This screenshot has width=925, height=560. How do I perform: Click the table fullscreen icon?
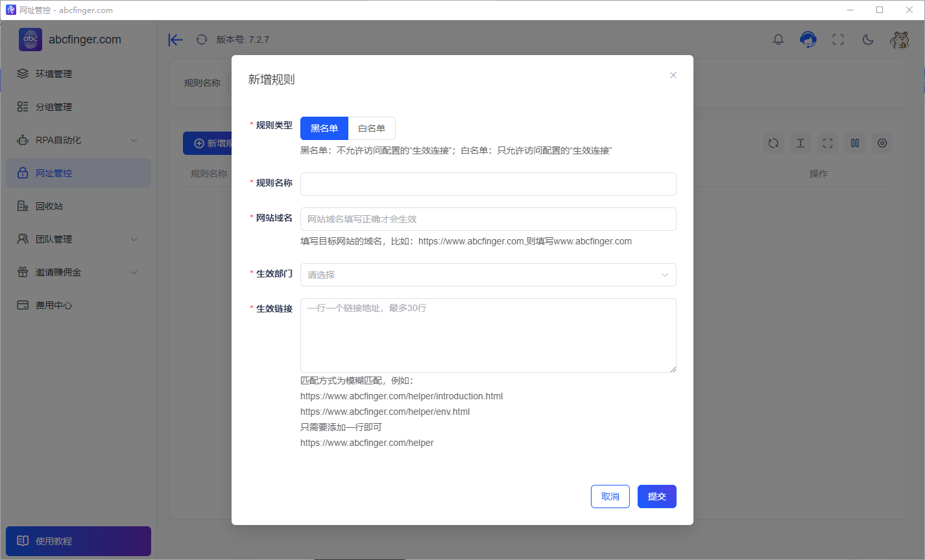pos(828,143)
